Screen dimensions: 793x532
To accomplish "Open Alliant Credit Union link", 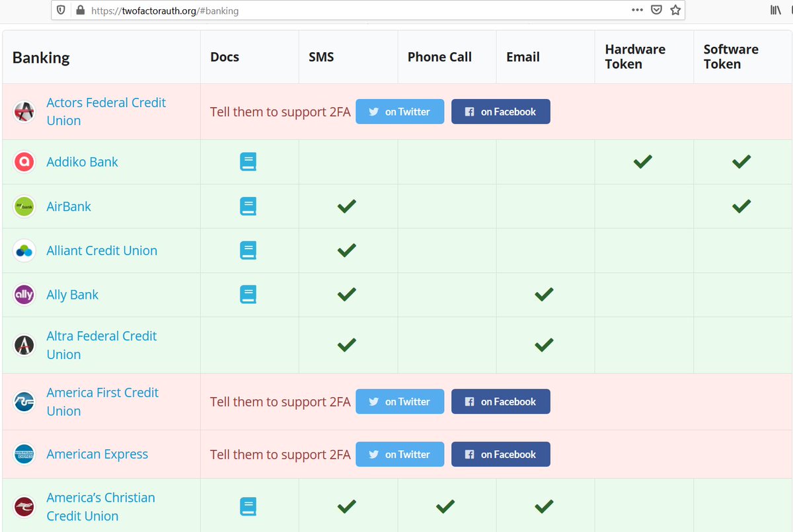I will click(102, 250).
